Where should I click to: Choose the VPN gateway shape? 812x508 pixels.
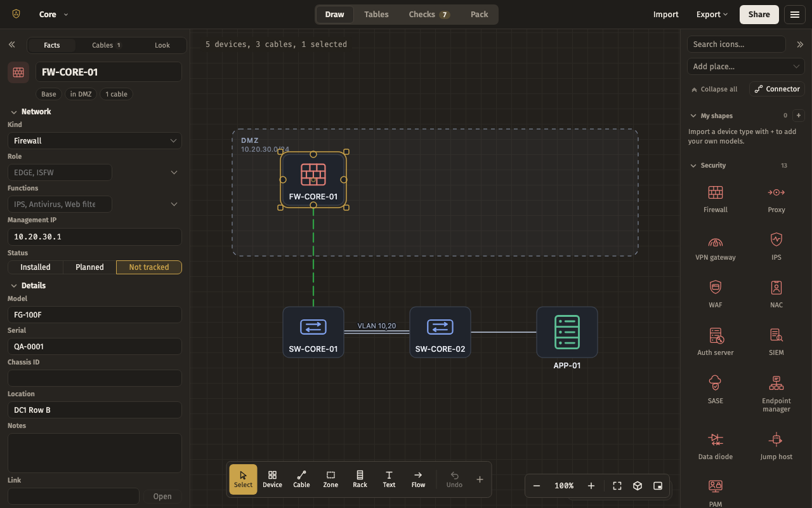coord(716,241)
